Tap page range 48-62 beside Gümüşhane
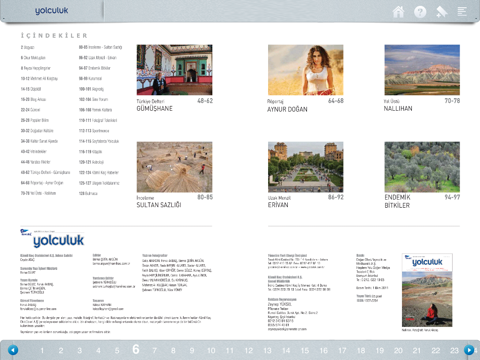Screen dimensions: 480x360 point(205,101)
